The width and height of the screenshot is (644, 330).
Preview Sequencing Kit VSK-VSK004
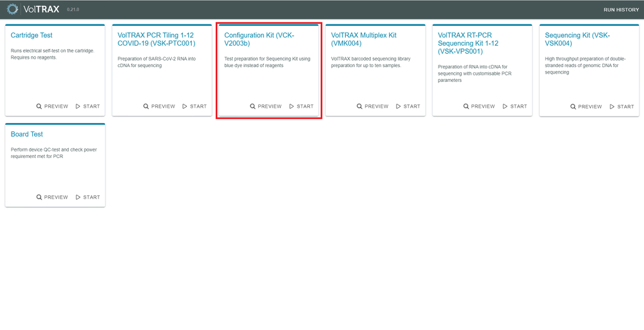586,106
